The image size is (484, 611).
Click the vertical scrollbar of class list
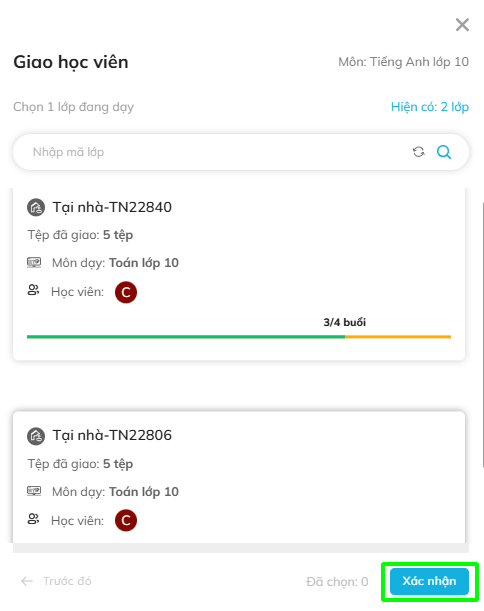(483, 334)
